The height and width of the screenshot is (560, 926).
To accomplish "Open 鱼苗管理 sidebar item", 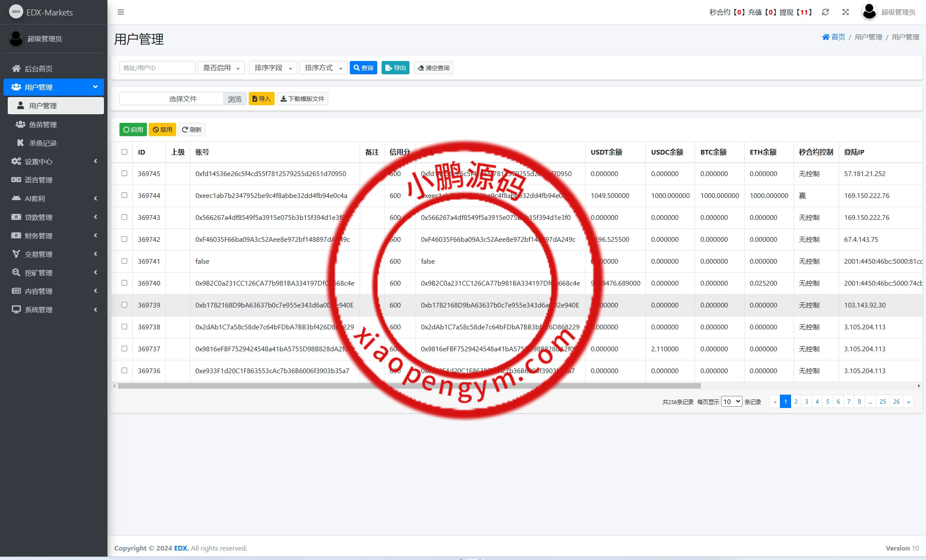I will (x=43, y=125).
